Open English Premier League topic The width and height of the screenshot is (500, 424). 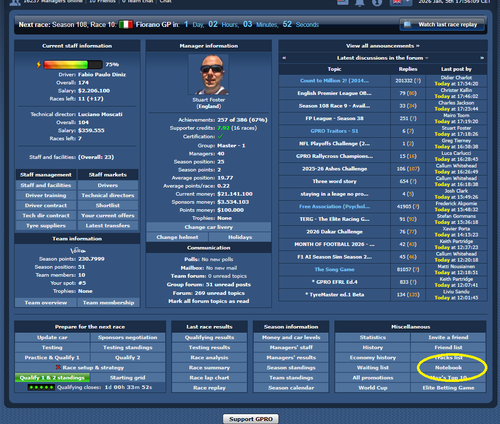pos(334,93)
